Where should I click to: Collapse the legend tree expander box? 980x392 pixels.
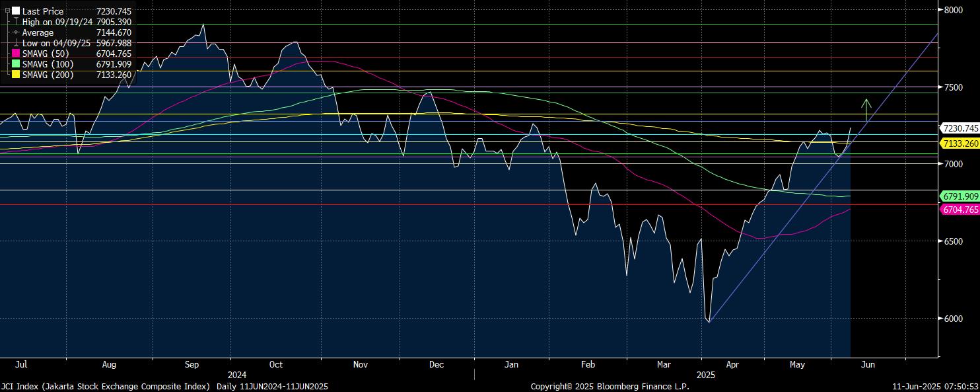(7, 11)
